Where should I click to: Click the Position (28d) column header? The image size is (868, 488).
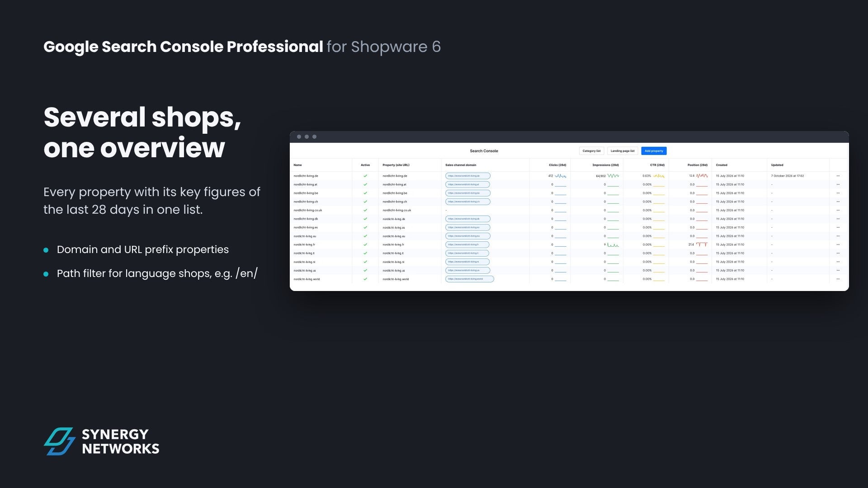(698, 165)
